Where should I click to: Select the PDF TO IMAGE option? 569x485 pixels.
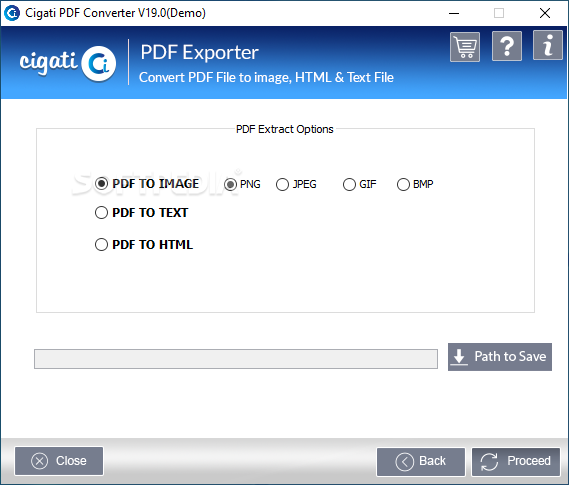pos(147,184)
